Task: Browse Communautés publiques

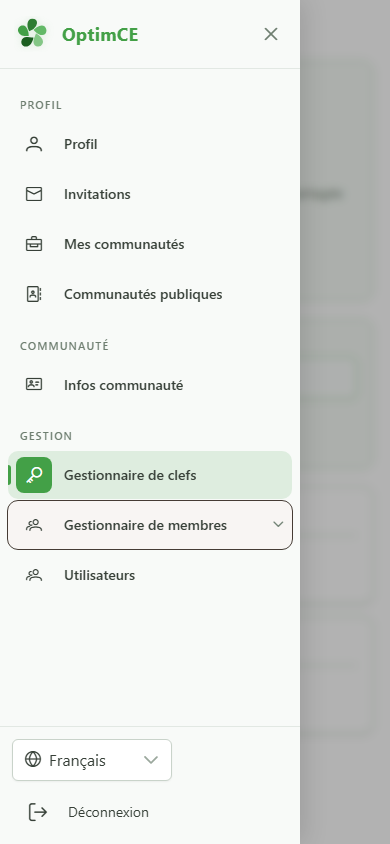Action: pyautogui.click(x=150, y=294)
